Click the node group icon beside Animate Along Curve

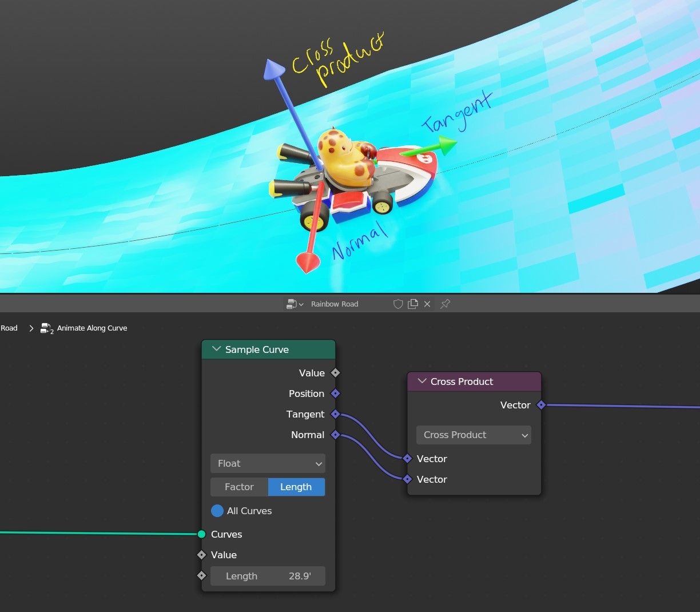pyautogui.click(x=46, y=328)
